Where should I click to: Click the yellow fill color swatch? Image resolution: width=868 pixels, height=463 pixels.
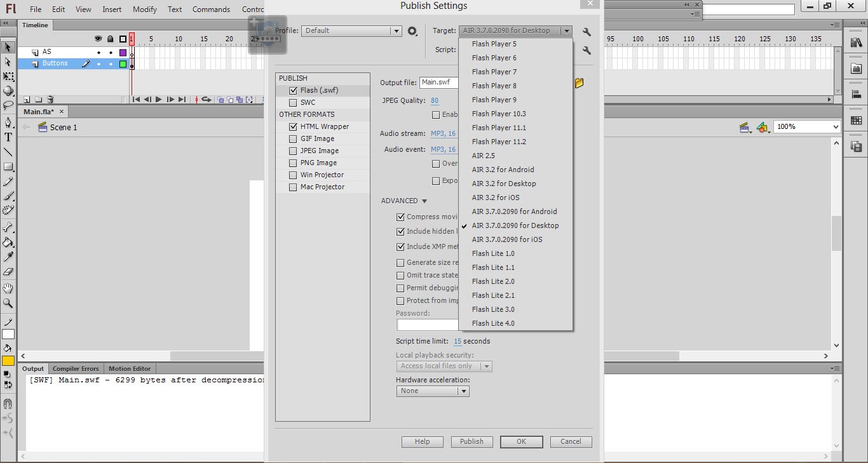pyautogui.click(x=8, y=361)
